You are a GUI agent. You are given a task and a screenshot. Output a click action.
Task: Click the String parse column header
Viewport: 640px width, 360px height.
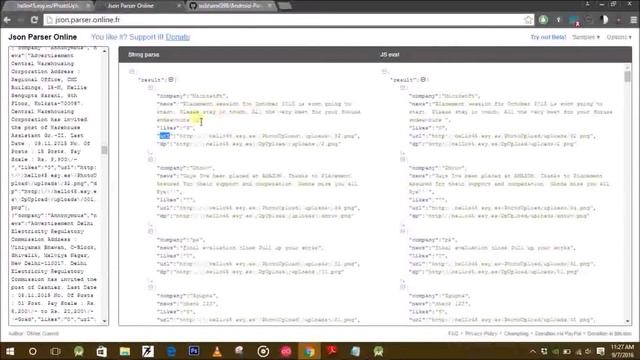pos(144,55)
